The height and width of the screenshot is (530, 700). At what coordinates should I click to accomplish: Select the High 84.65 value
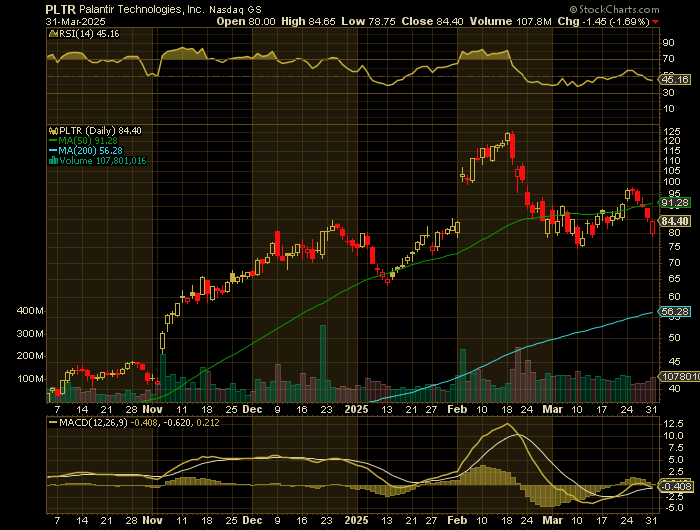308,21
